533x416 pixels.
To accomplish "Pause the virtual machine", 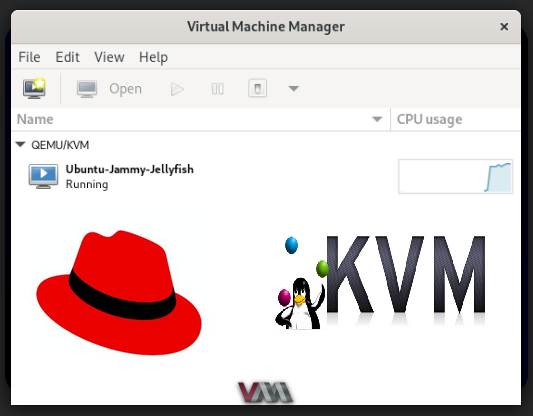I will (218, 89).
